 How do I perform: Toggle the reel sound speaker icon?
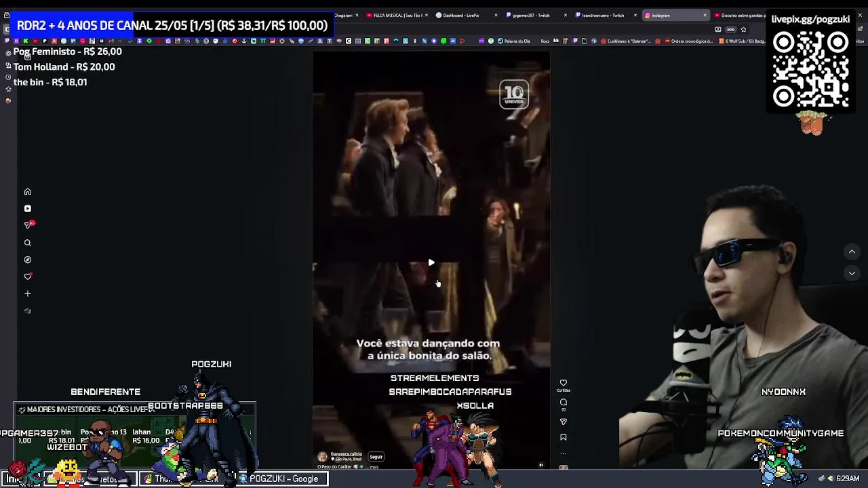[x=541, y=465]
